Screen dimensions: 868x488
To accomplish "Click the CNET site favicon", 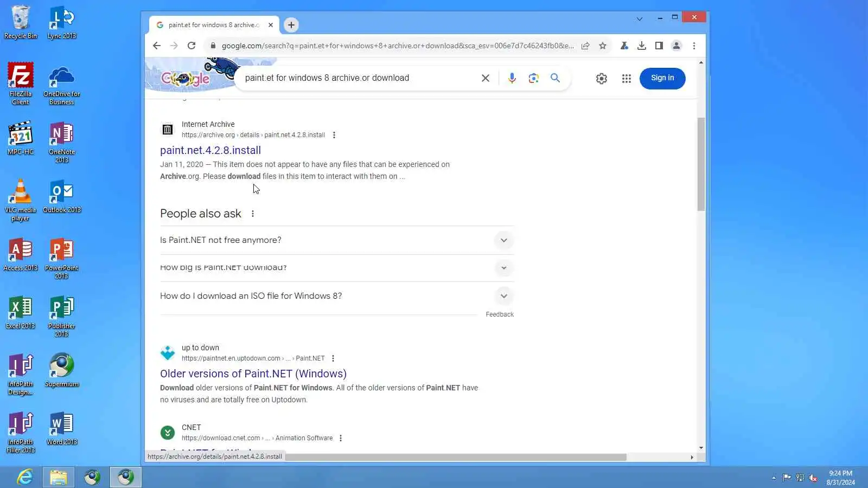I will point(168,433).
